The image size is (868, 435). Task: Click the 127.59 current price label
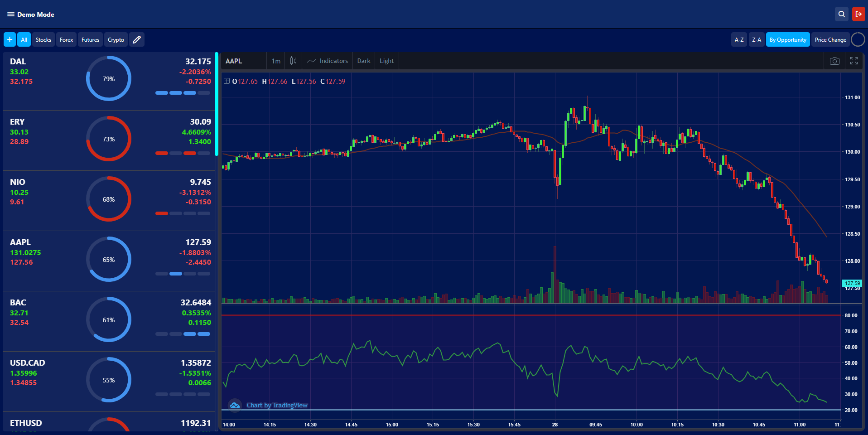click(x=852, y=283)
